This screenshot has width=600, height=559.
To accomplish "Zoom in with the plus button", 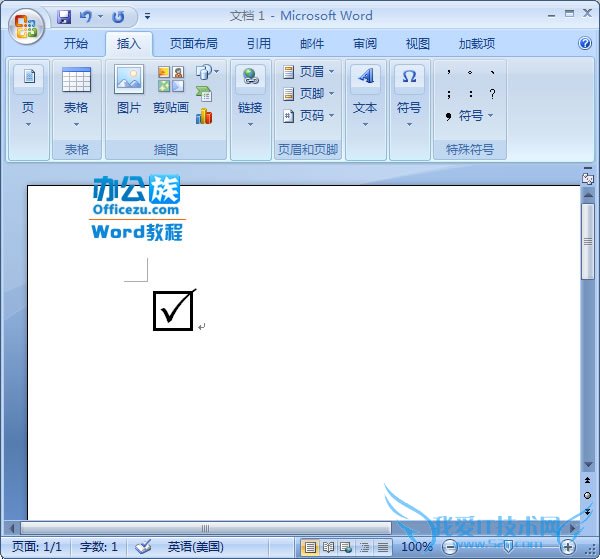I will (568, 547).
